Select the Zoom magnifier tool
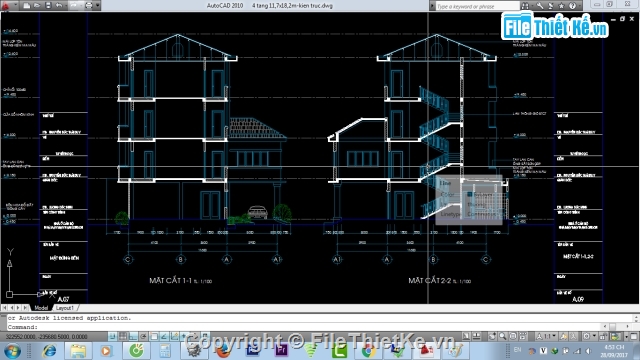640x360 pixels. (502, 337)
